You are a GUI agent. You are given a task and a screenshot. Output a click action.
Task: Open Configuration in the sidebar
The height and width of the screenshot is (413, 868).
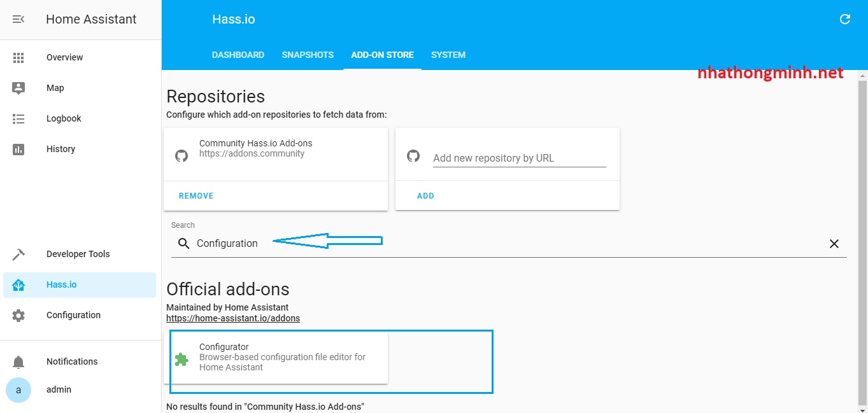80,315
